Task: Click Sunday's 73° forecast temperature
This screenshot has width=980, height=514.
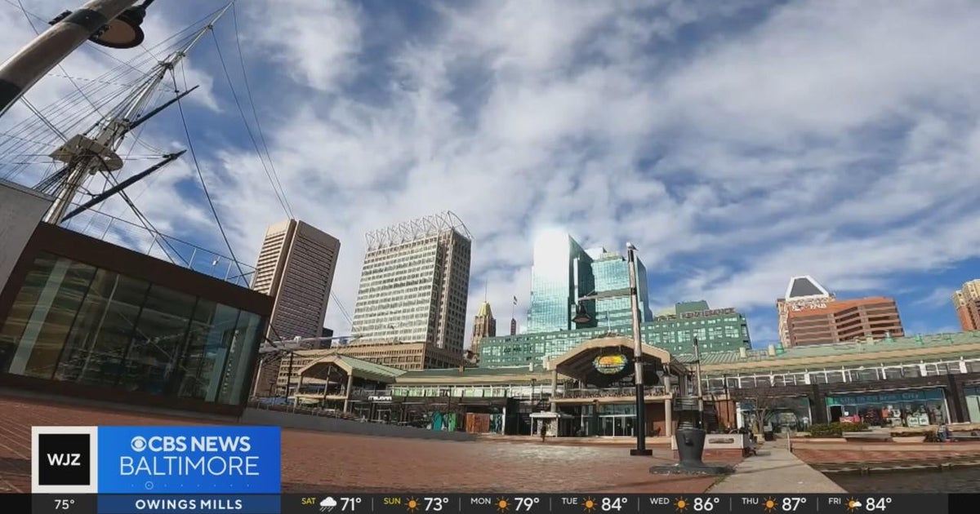Action: (x=436, y=504)
